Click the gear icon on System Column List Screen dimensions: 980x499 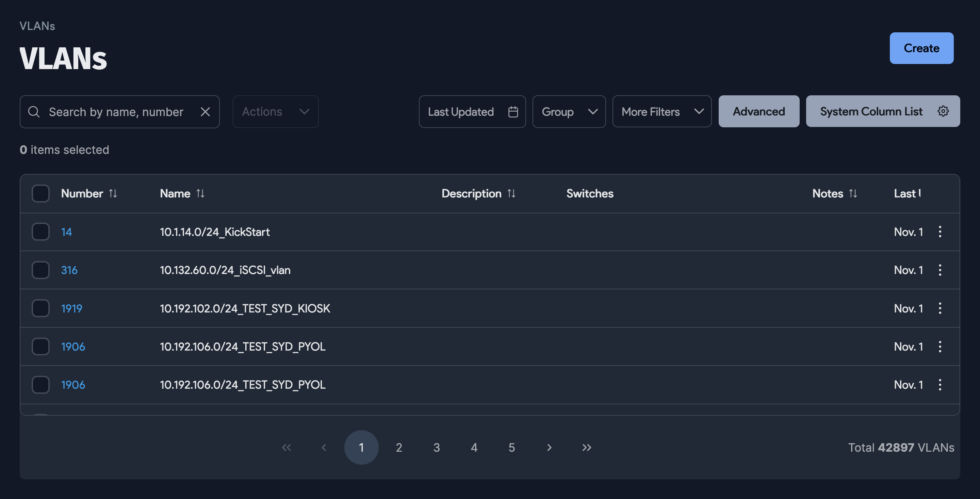[943, 111]
